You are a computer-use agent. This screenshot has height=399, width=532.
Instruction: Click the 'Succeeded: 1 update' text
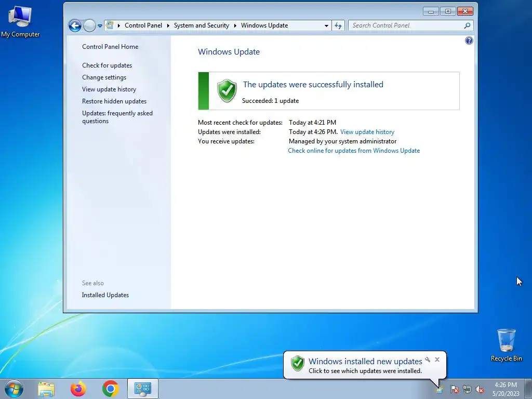coord(270,101)
